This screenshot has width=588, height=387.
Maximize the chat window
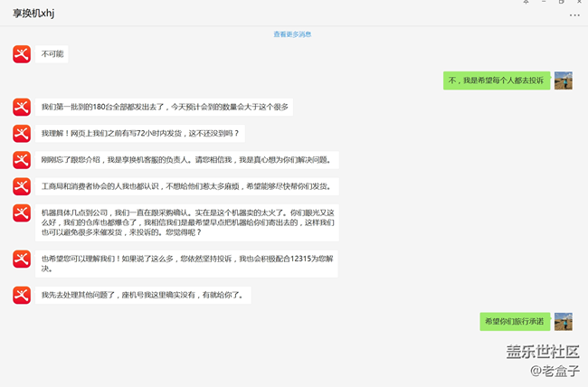click(x=563, y=2)
